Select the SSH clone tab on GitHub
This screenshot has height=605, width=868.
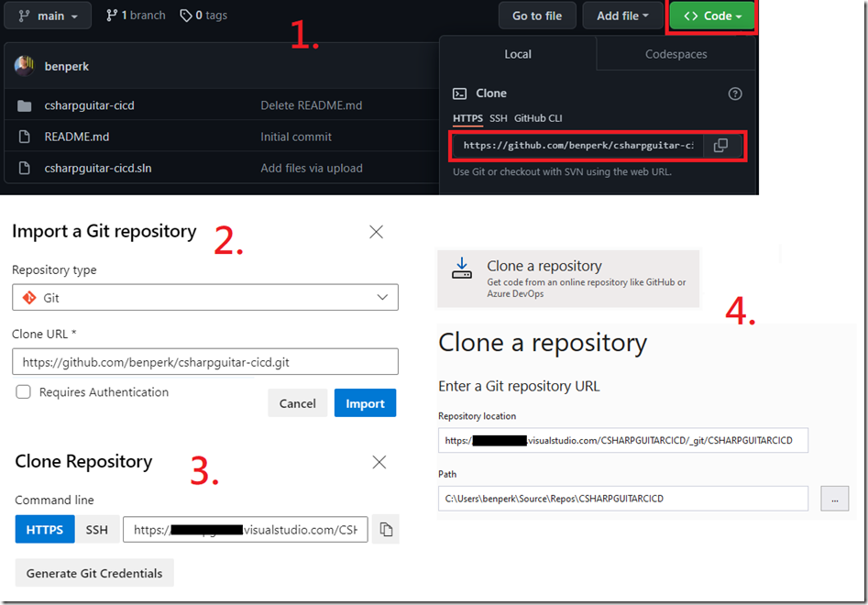(499, 118)
